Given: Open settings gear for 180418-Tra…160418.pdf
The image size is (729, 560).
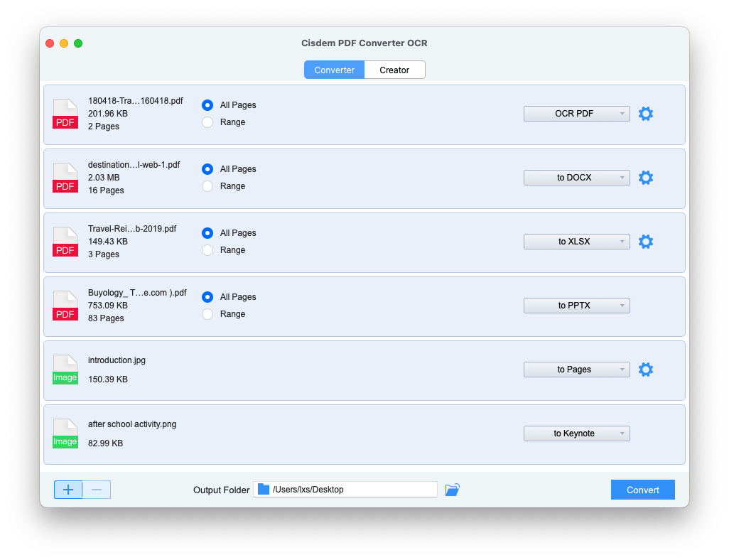Looking at the screenshot, I should click(645, 114).
